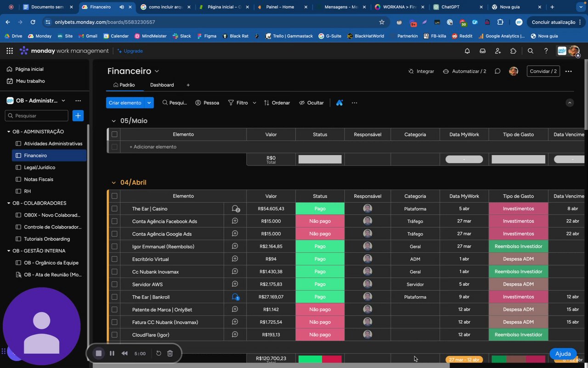Open workspace options ellipsis in sidebar
This screenshot has height=368, width=588.
point(78,101)
